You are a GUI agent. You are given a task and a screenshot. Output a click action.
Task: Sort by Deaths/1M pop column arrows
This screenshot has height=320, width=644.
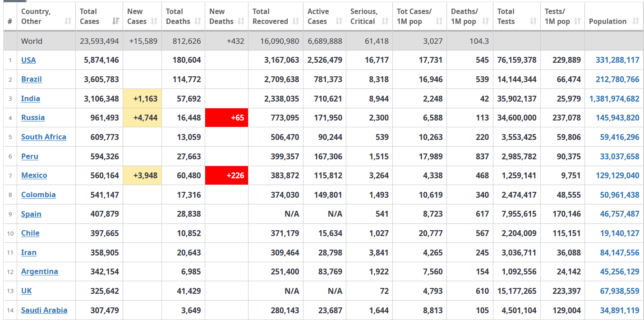(x=486, y=21)
